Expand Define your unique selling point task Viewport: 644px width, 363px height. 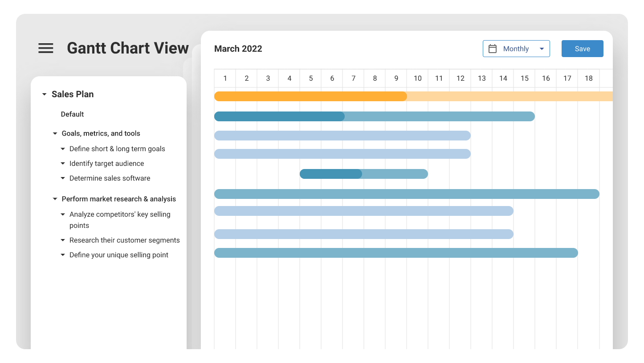click(62, 255)
